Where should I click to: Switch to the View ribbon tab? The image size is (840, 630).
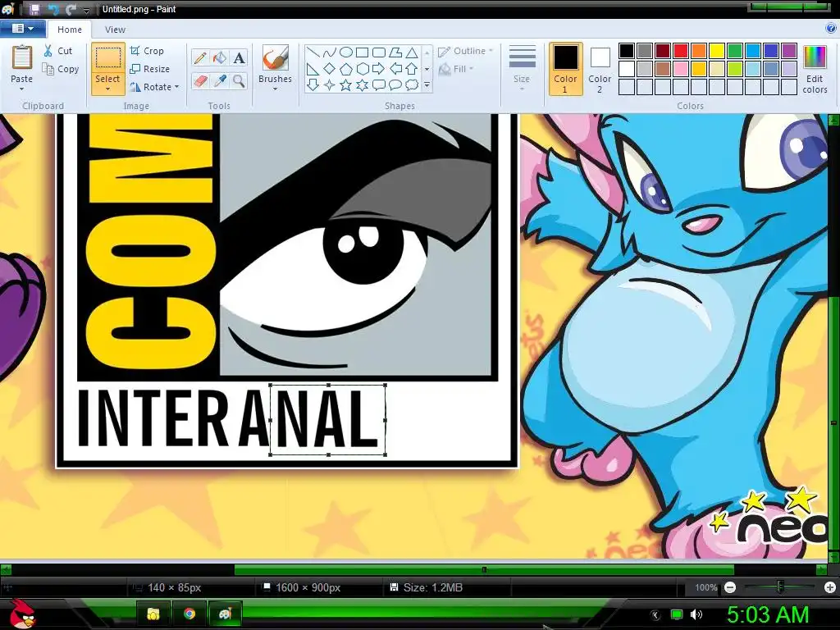115,30
